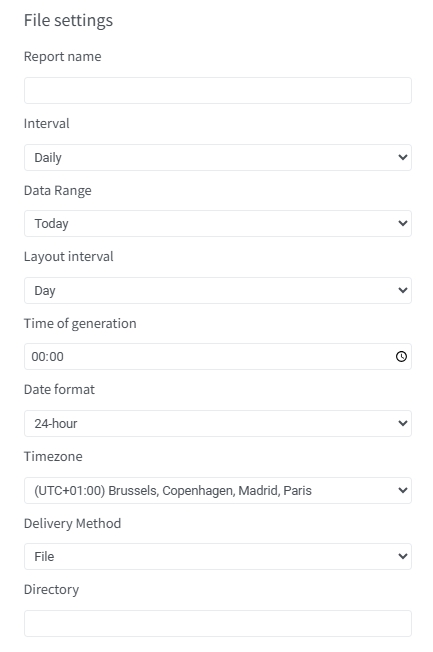
Task: Click the Directory label text
Action: (x=52, y=590)
